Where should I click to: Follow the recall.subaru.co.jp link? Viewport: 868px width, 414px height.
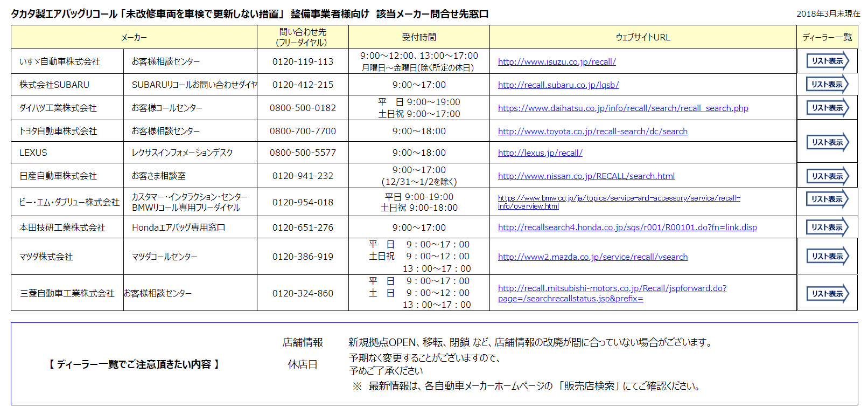558,85
